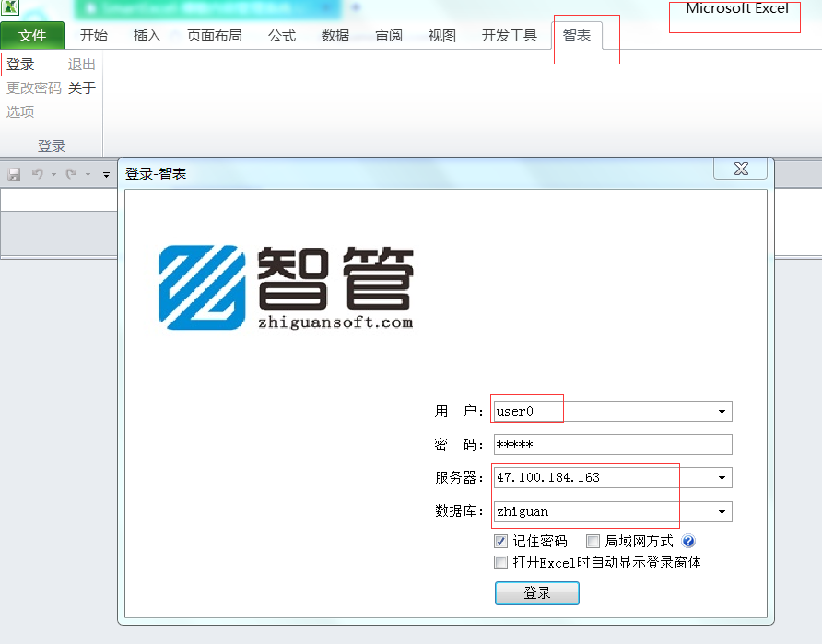Click the 登录 ribbon command
822x644 pixels.
pos(20,64)
